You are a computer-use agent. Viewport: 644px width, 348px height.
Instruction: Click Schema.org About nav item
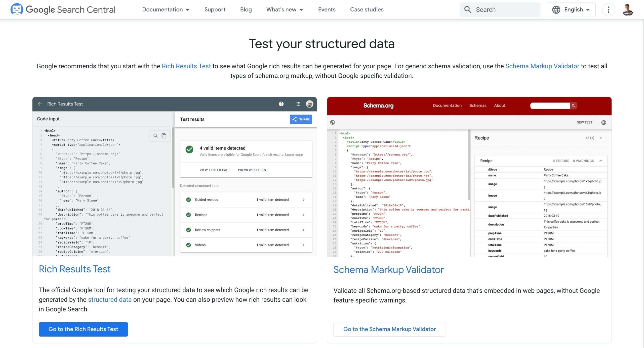[499, 106]
